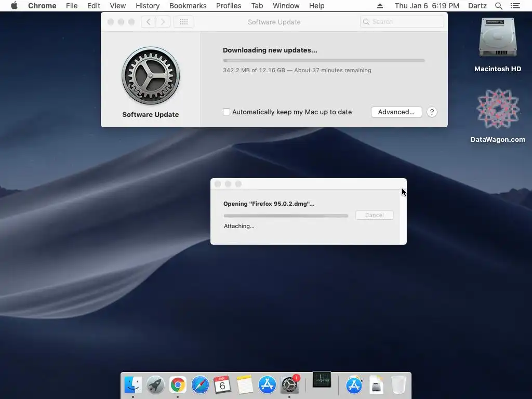Screen dimensions: 532x399
Task: Open Finder from the Dock
Action: [x=133, y=385]
